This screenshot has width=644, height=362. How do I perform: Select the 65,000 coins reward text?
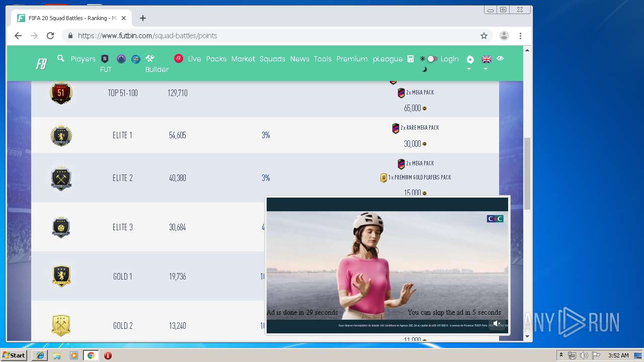[x=413, y=108]
